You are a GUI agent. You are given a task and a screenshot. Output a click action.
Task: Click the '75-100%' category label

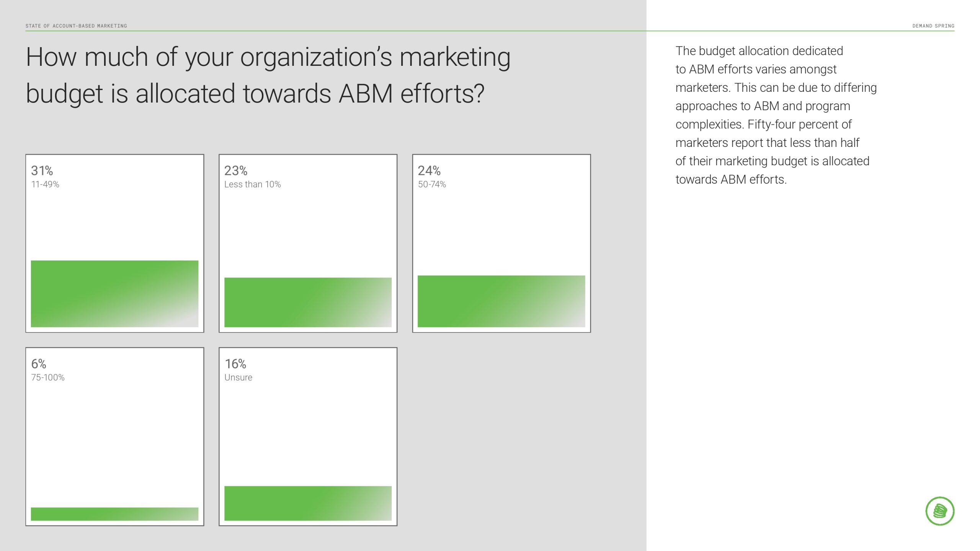pyautogui.click(x=48, y=378)
